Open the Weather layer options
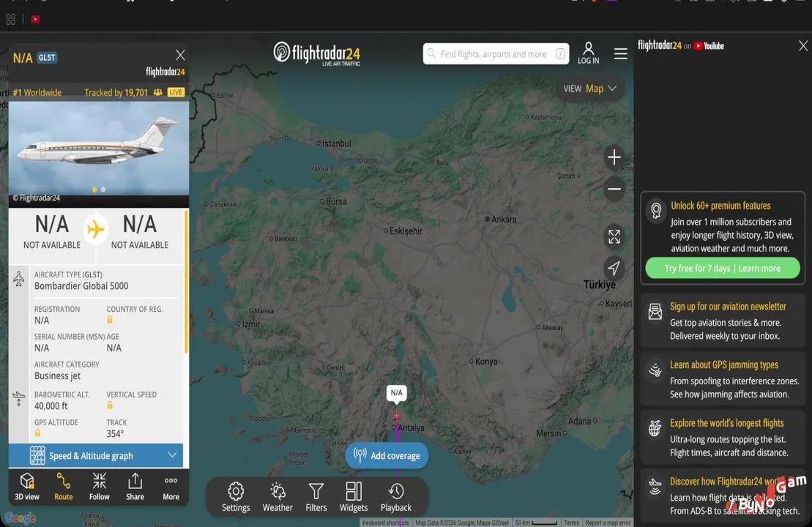 click(278, 497)
